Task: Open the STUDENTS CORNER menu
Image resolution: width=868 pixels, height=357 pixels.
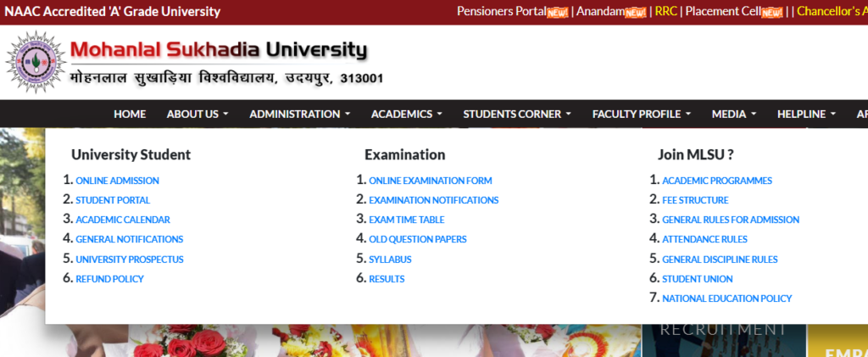Action: (516, 114)
